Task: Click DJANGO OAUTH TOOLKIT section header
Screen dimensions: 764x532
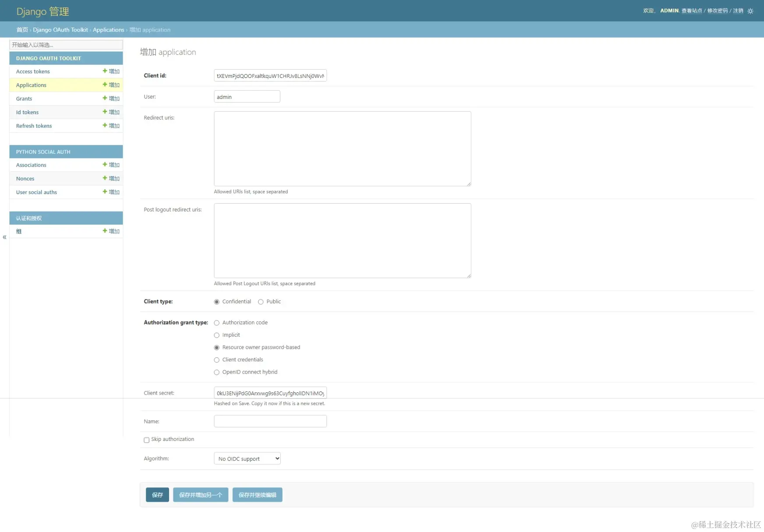Action: click(48, 58)
